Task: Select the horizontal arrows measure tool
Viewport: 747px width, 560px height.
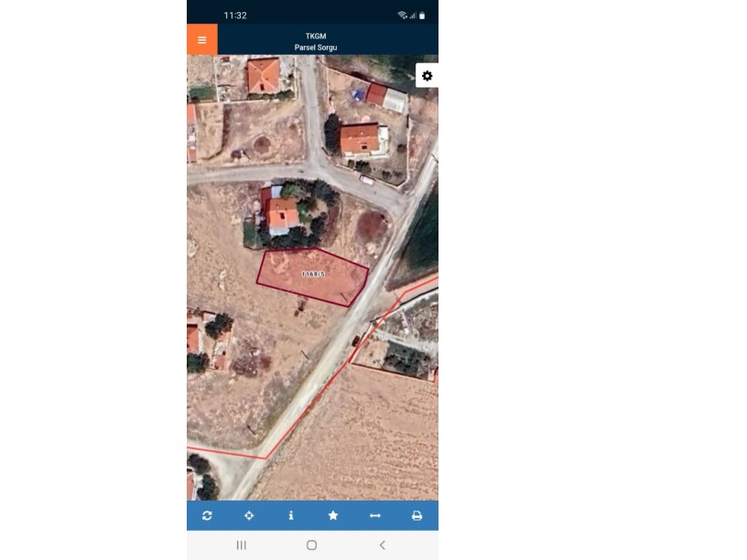Action: (374, 515)
